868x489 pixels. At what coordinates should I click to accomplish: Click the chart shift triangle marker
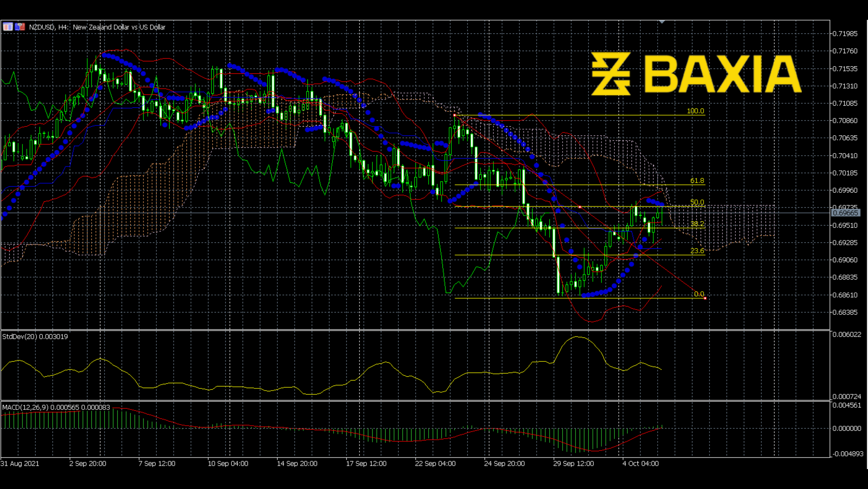[662, 22]
